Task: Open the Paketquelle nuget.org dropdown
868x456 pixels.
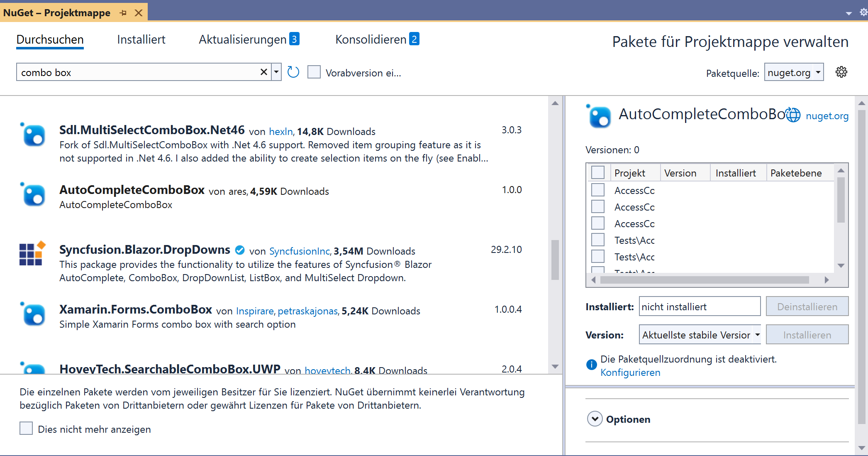Action: [x=793, y=72]
